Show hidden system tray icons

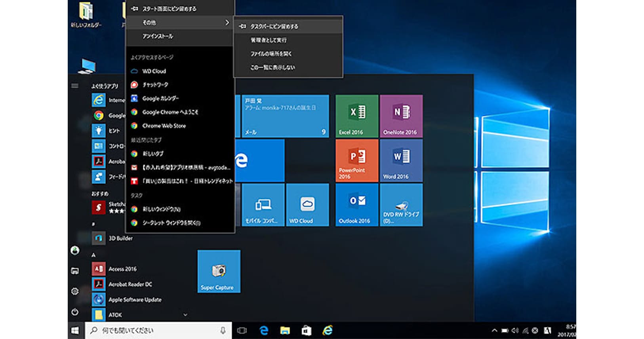coord(494,330)
